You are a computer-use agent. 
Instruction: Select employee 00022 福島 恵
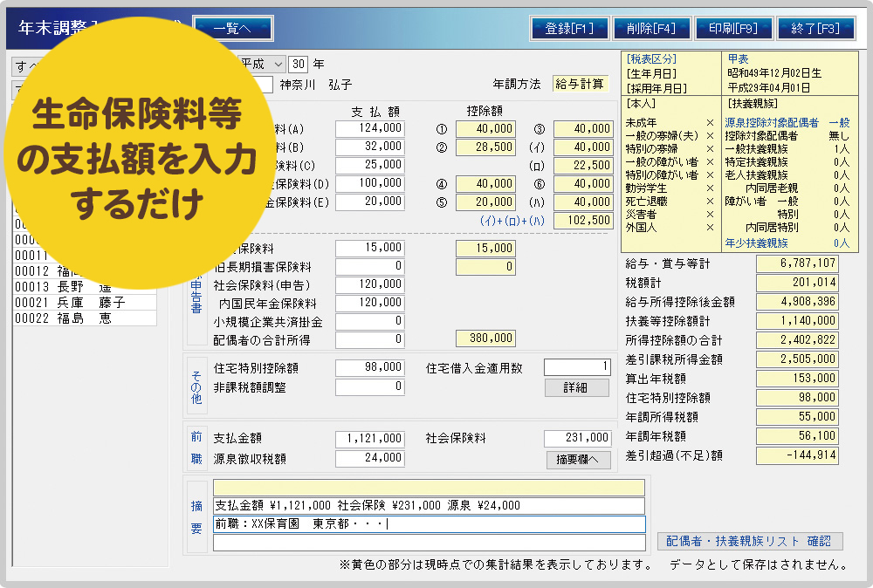coord(85,318)
